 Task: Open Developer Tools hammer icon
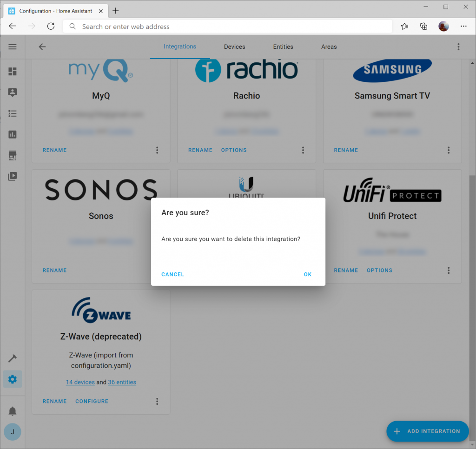[13, 358]
